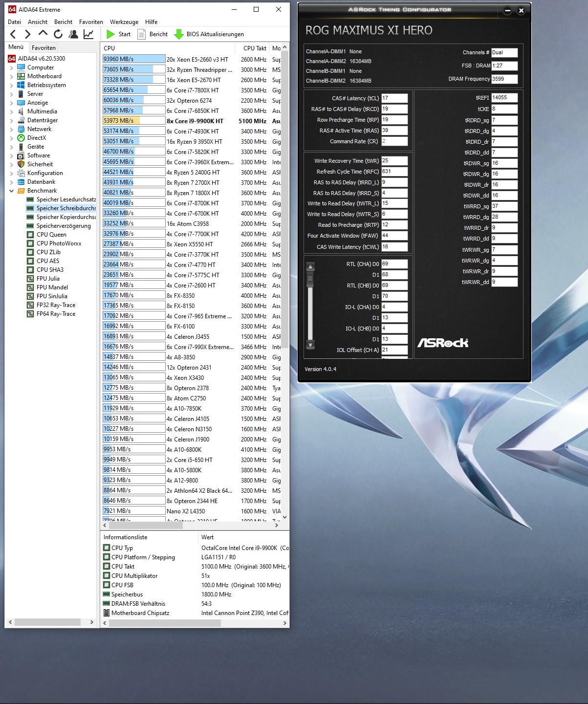
Task: Select the Datenbank database icon
Action: [21, 182]
